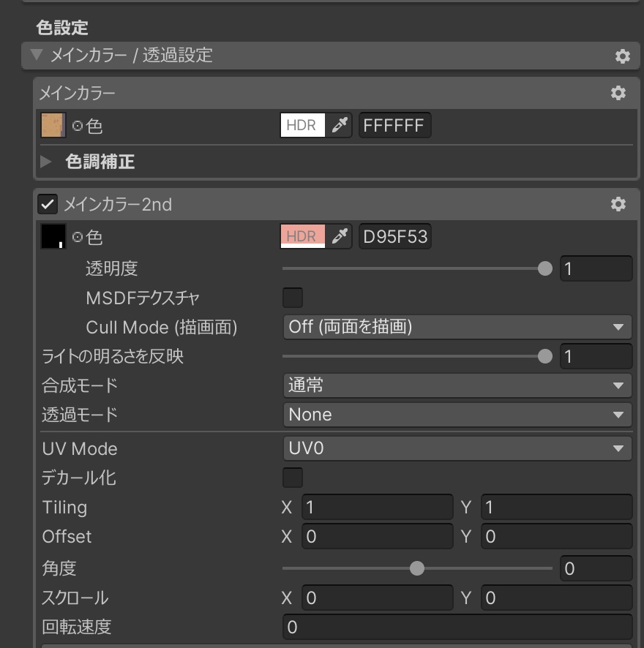Click the main color swatch showing texture

tap(50, 125)
